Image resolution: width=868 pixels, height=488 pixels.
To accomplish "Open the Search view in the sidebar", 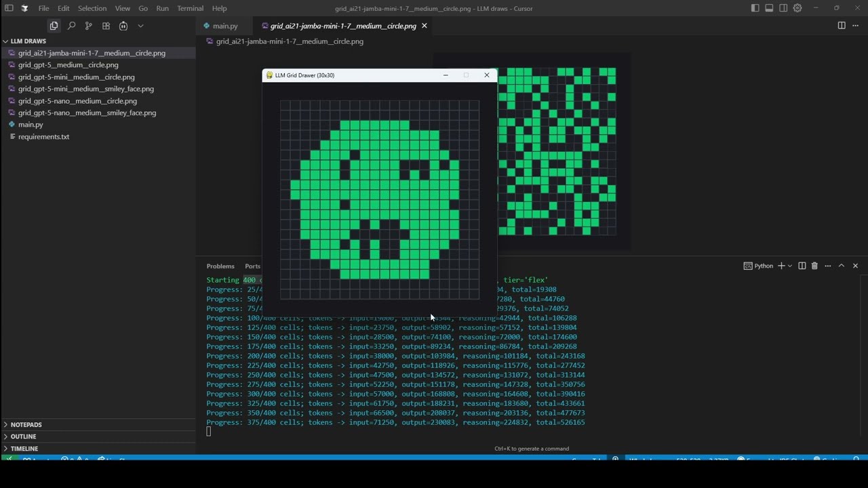I will [71, 26].
